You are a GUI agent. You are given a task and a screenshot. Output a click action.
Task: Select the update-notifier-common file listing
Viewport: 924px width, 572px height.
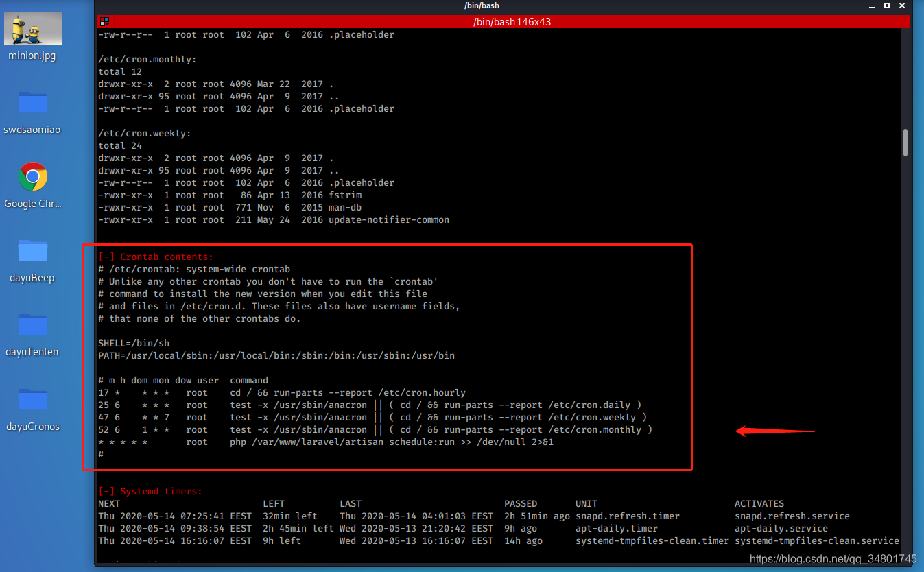pyautogui.click(x=274, y=220)
